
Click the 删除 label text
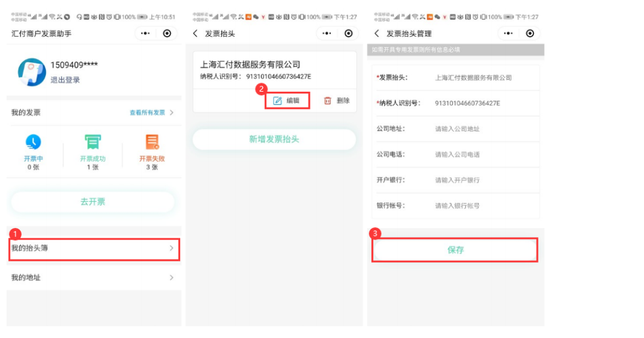point(343,101)
